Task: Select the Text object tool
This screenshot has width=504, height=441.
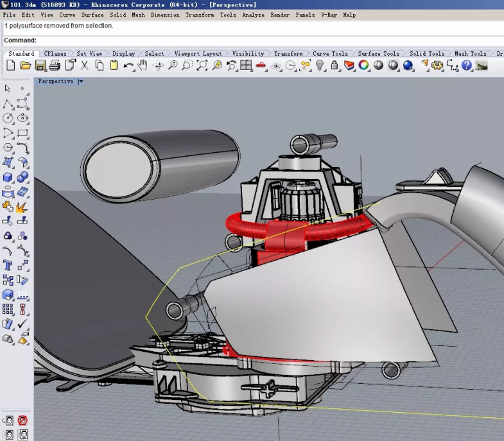Action: point(8,264)
